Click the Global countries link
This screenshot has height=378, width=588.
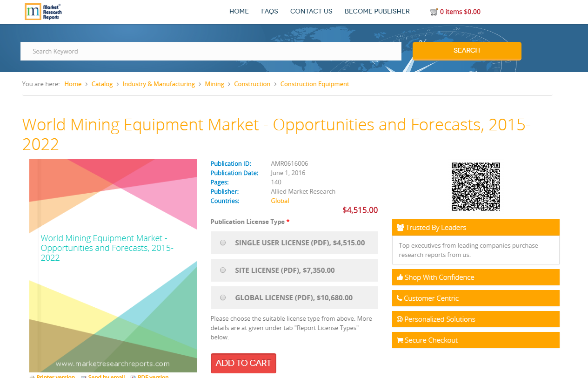click(280, 201)
